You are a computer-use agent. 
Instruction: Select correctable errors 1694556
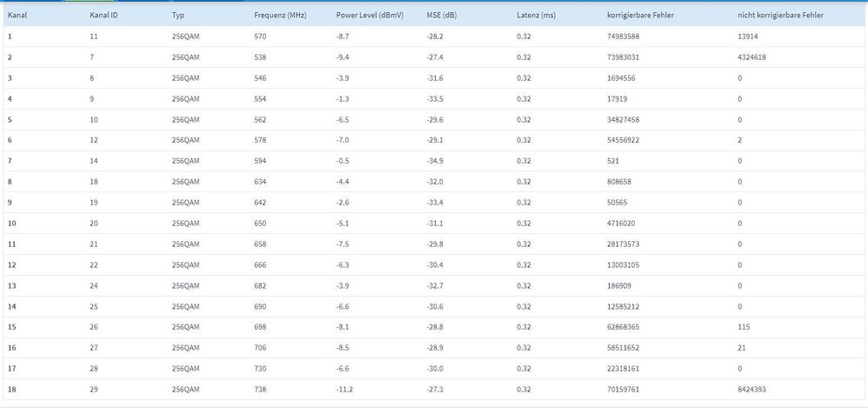coord(621,78)
